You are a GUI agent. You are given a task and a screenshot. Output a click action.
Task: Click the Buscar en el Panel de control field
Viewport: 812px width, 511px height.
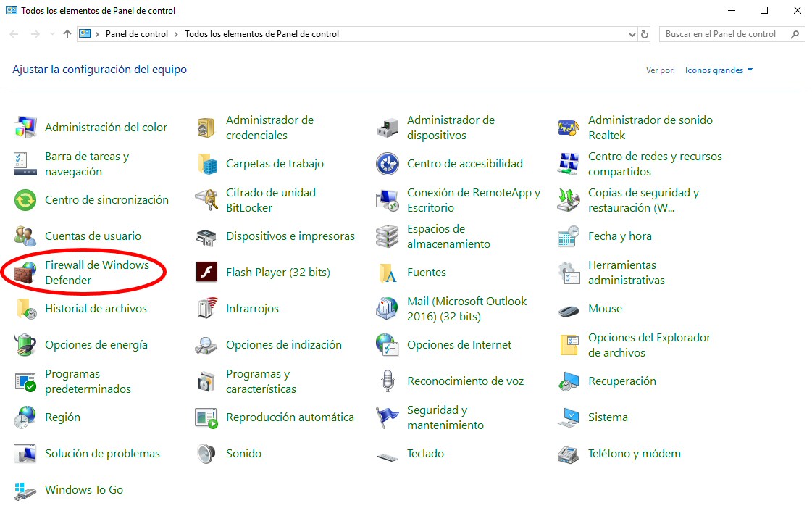pyautogui.click(x=724, y=34)
